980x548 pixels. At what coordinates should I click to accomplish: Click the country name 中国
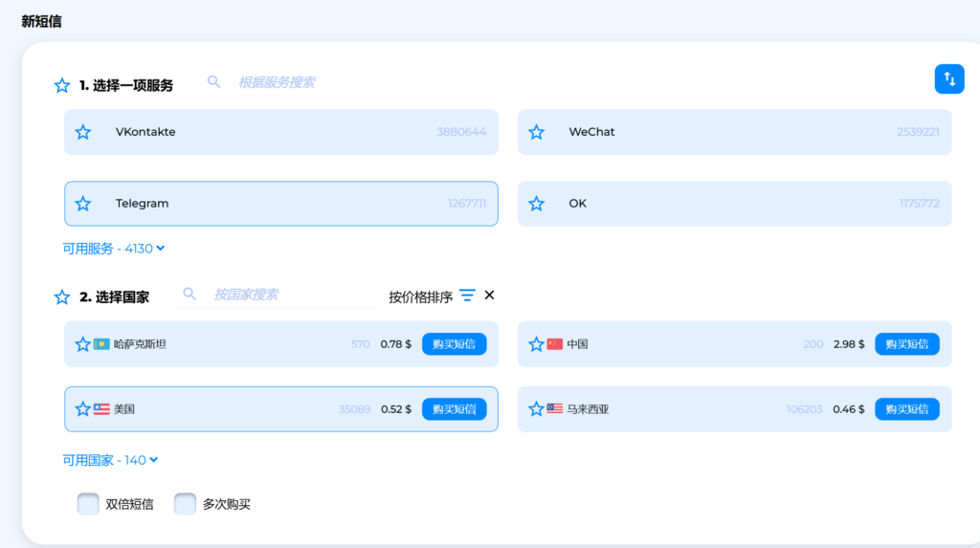pos(577,344)
